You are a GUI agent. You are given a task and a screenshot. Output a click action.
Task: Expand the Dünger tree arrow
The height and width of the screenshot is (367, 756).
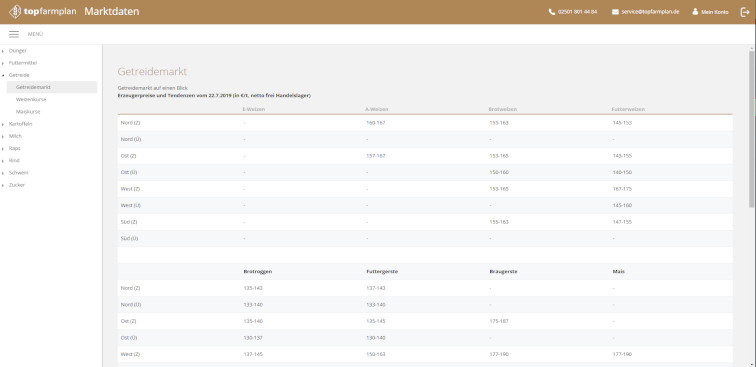coord(3,51)
